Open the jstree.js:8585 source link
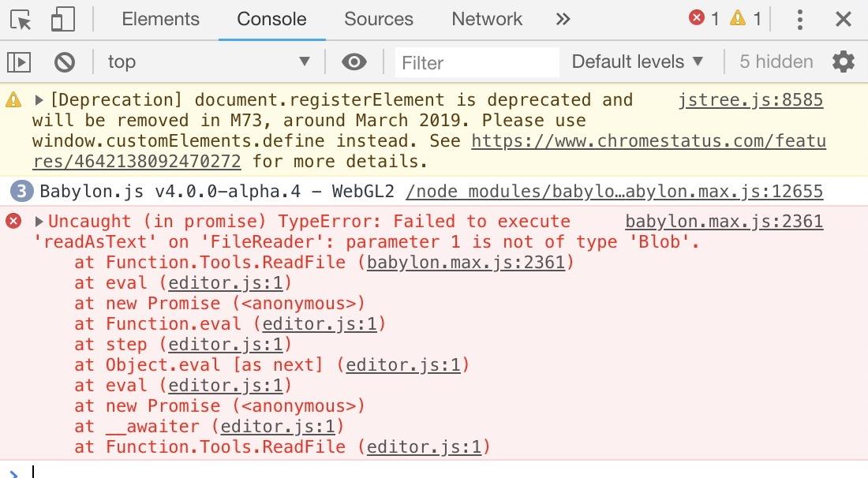 tap(750, 100)
